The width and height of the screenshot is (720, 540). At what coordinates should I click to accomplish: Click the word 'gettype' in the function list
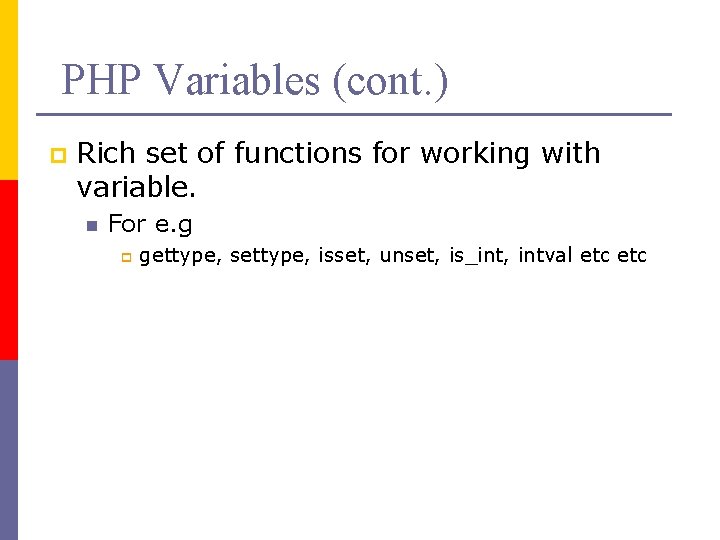pos(179,256)
